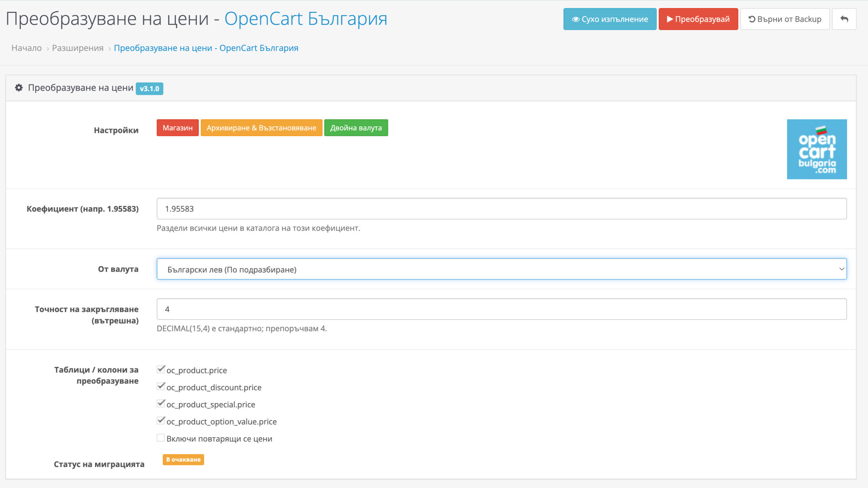Click the OpenCart Bulgaria logo image

pos(816,149)
